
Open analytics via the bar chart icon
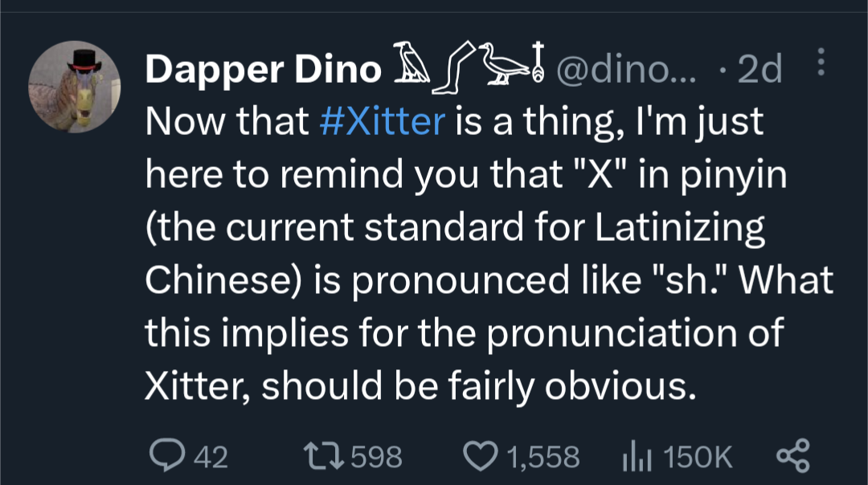(635, 454)
